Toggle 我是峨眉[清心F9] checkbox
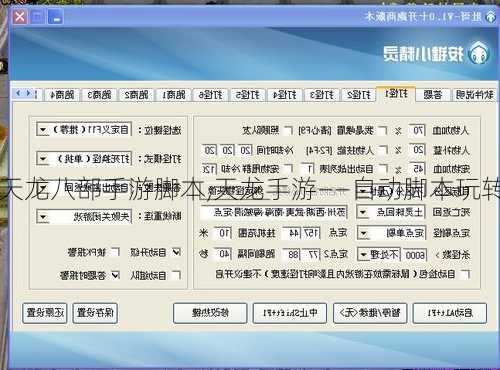The height and width of the screenshot is (370, 500). coord(383,130)
